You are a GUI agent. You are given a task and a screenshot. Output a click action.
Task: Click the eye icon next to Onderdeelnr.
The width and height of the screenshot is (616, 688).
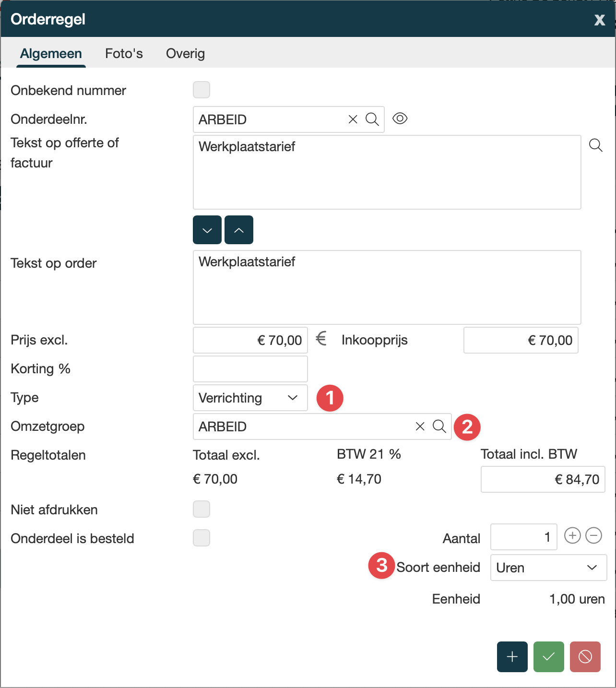click(400, 119)
